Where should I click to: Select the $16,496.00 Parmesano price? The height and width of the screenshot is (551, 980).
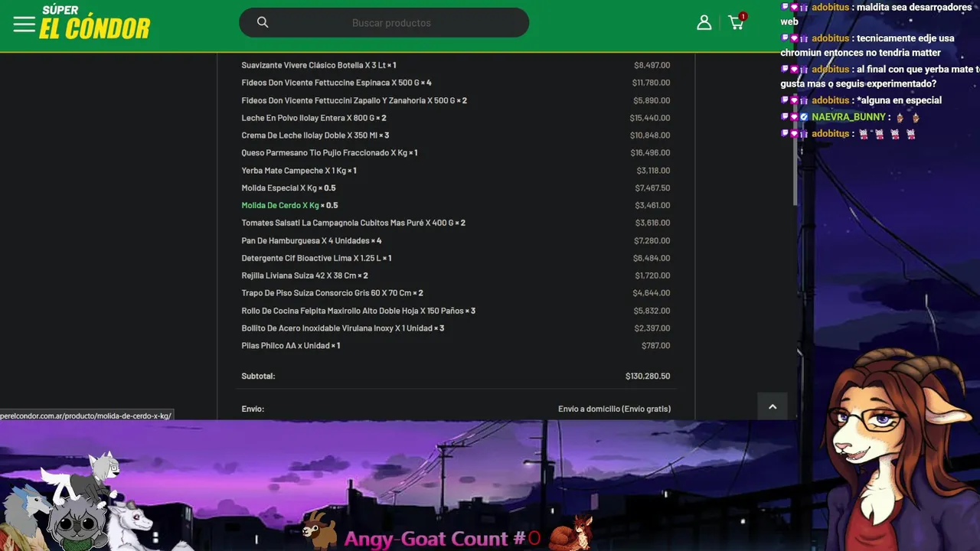650,153
